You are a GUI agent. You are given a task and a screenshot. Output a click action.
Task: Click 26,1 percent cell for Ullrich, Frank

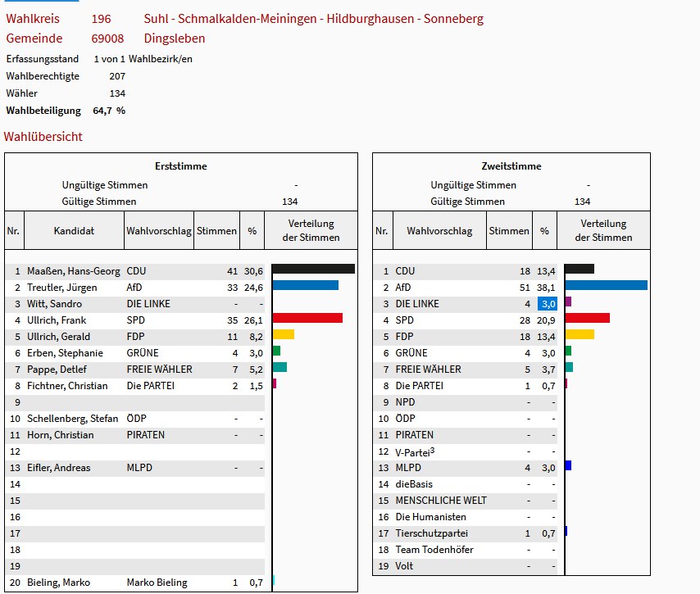[253, 320]
